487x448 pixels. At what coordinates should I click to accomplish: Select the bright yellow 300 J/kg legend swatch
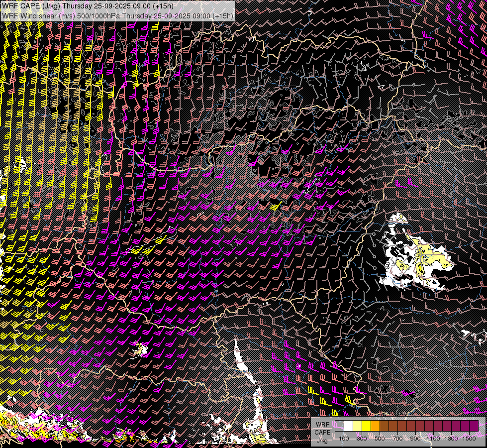pyautogui.click(x=367, y=426)
